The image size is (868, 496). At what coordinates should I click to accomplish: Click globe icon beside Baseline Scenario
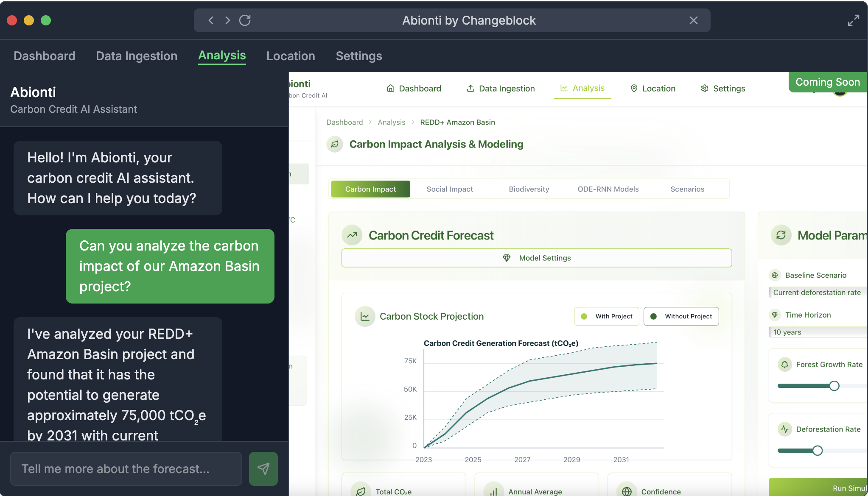click(775, 275)
